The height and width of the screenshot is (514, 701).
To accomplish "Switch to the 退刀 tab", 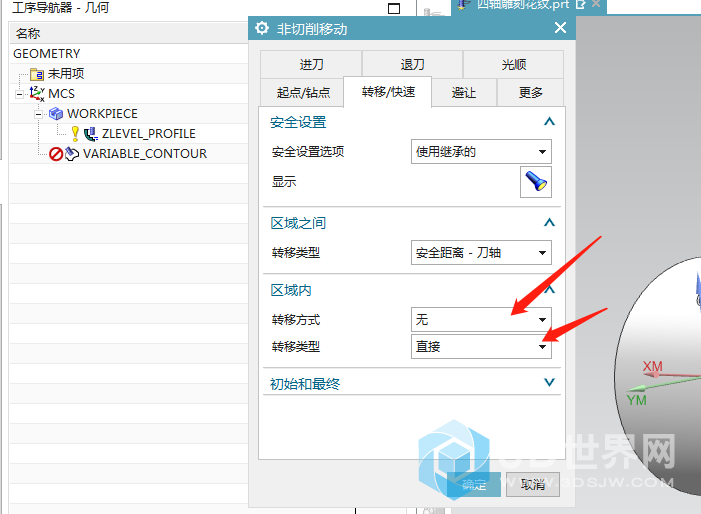I will [412, 64].
